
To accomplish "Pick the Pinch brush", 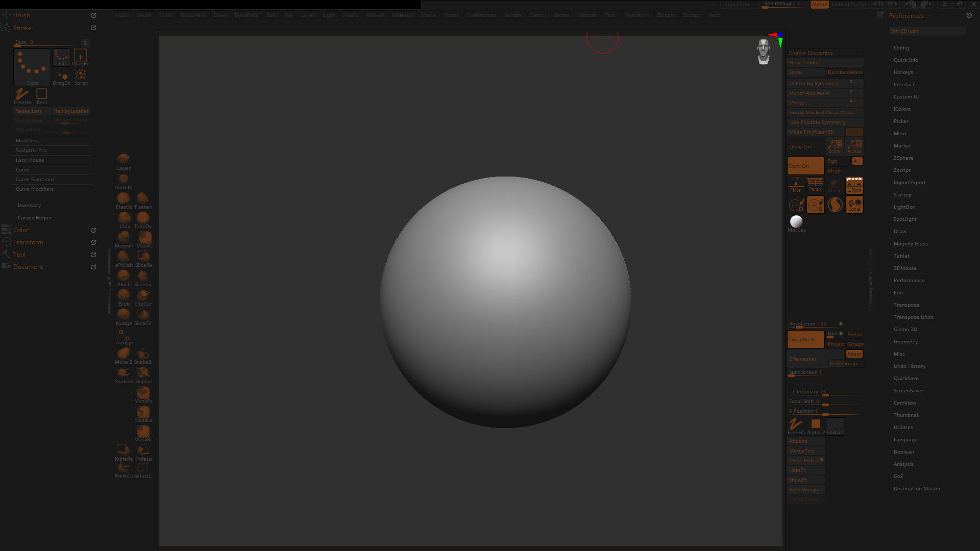I will click(124, 278).
